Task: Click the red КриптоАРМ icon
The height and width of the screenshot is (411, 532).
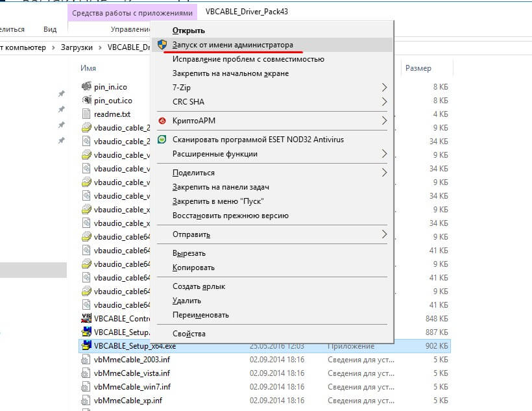Action: (162, 121)
